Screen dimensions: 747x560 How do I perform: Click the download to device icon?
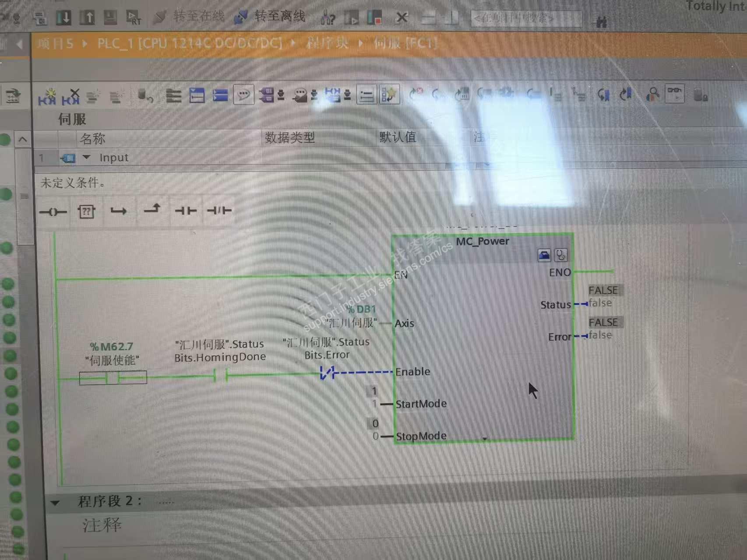(63, 18)
